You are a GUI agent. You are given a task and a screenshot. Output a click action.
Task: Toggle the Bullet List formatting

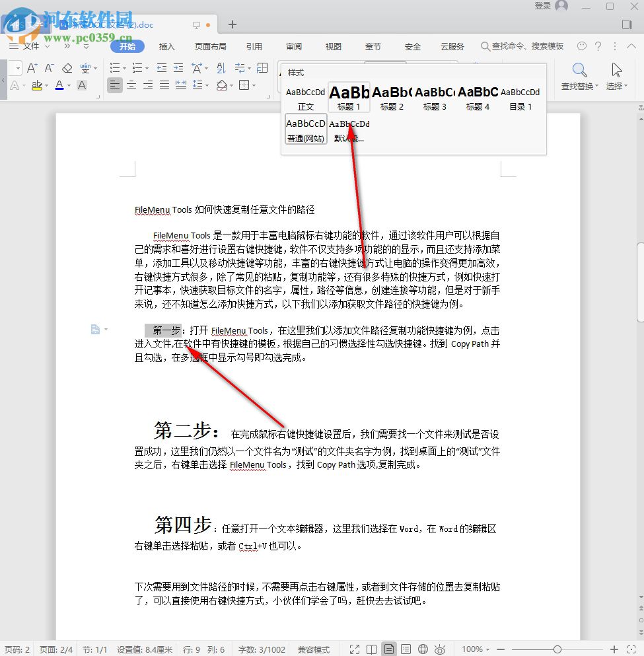click(x=115, y=67)
